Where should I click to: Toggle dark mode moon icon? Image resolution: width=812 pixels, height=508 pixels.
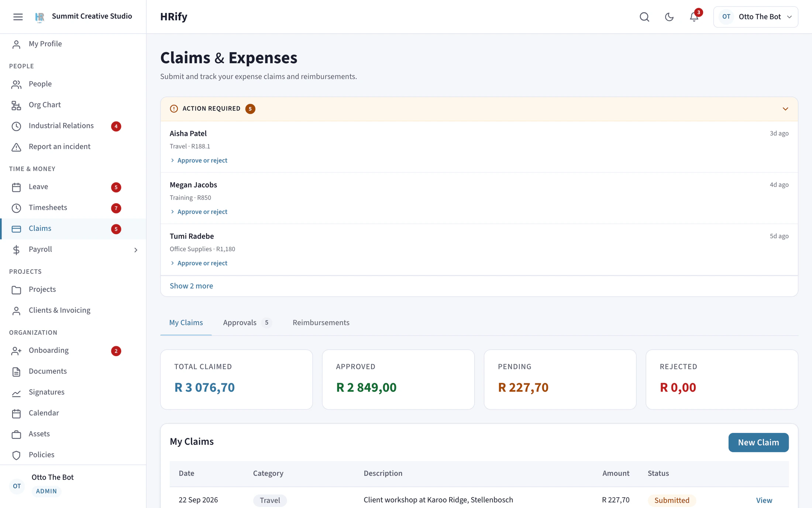(669, 17)
